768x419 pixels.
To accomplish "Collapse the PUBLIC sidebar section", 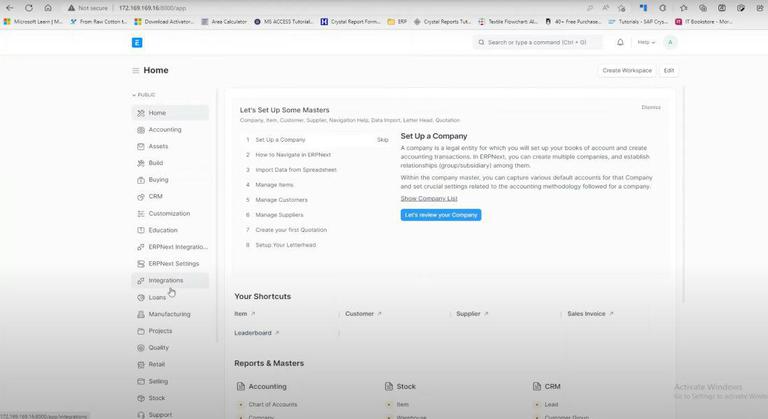I will coord(144,95).
